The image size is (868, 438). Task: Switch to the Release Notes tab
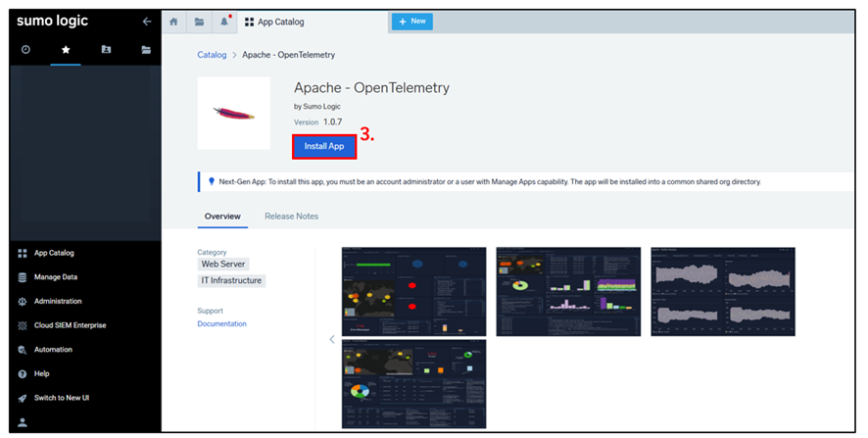coord(291,217)
